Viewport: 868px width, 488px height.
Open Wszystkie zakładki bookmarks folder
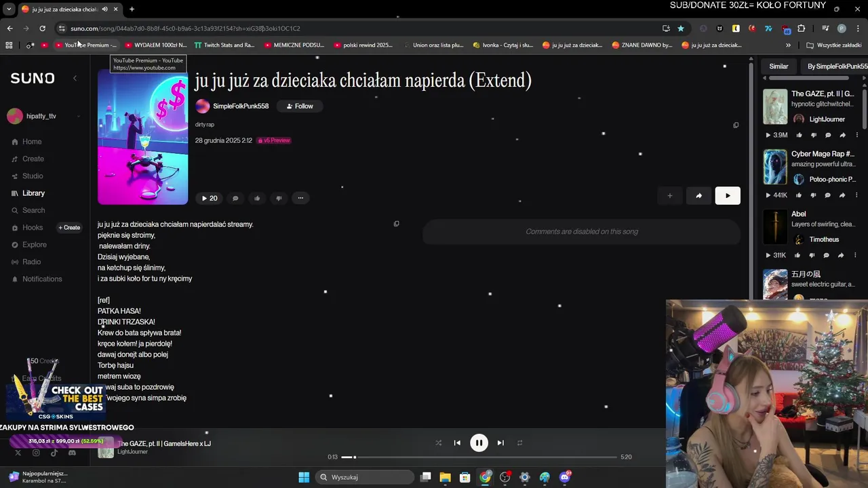click(x=834, y=45)
